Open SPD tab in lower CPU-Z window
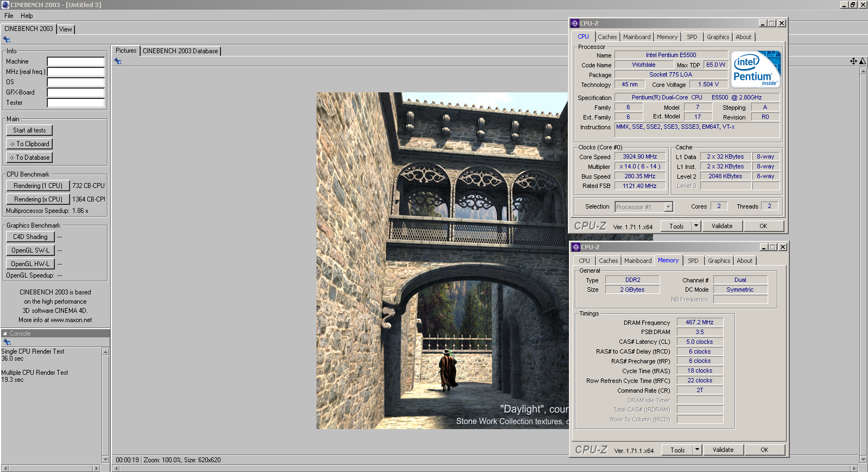 click(x=693, y=261)
